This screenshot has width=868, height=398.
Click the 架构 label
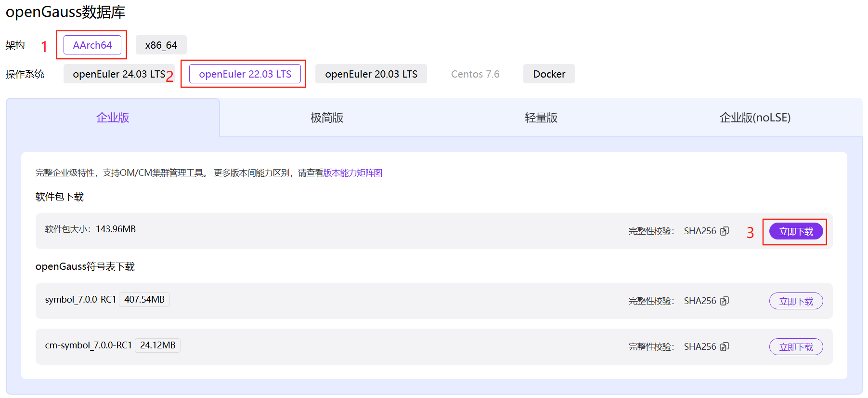(15, 45)
